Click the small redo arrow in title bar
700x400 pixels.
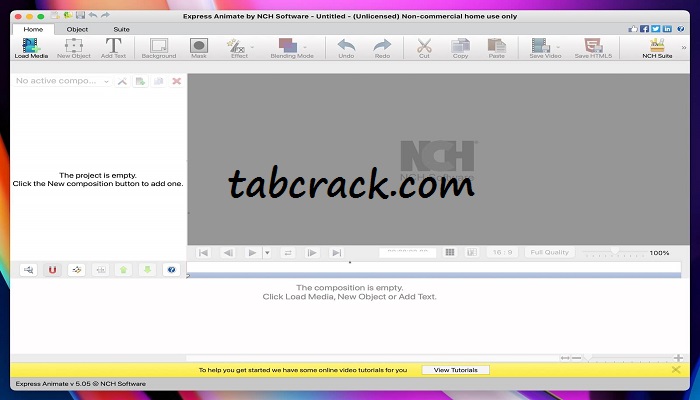(105, 16)
